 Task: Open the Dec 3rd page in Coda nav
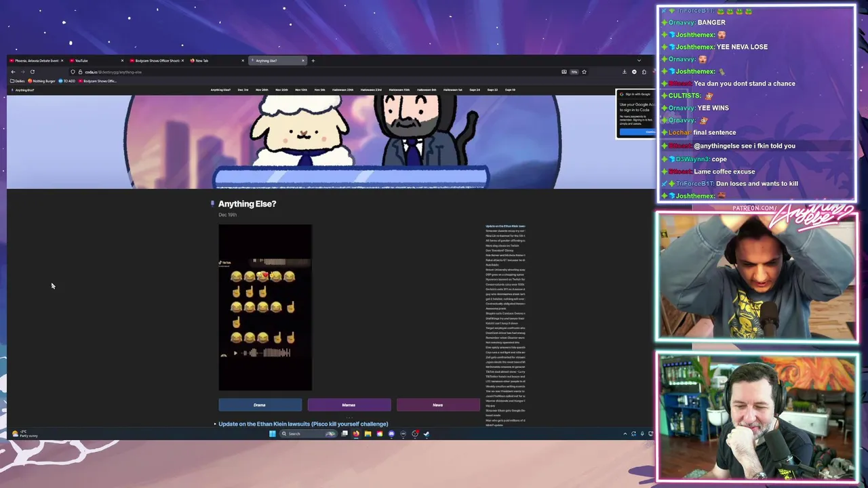(243, 90)
